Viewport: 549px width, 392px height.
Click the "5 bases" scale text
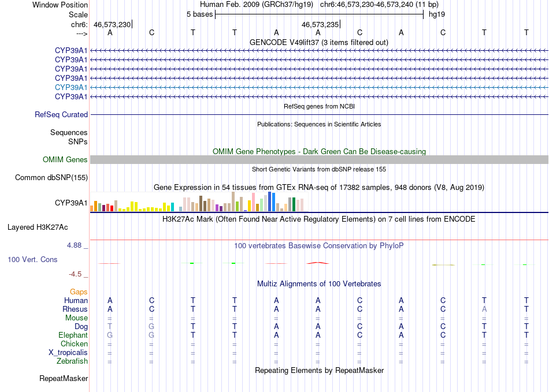click(199, 14)
